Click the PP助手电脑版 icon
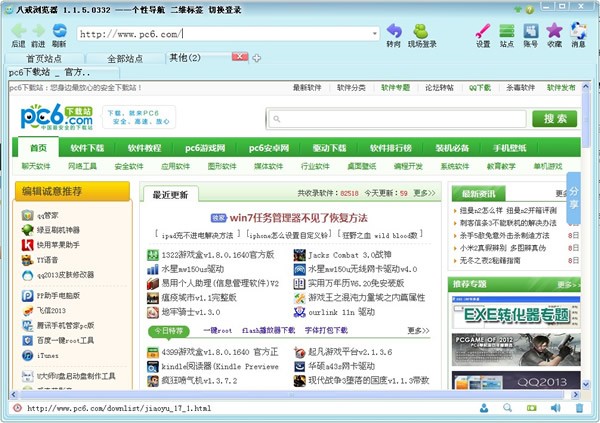600x423 pixels. (28, 296)
